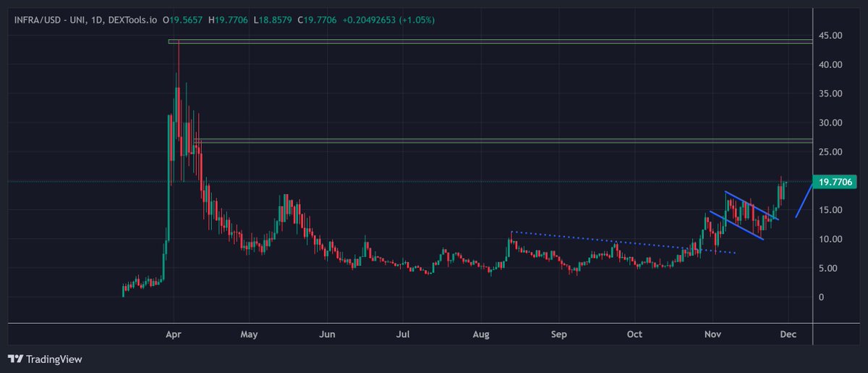The image size is (868, 373).
Task: Click the Oct date axis label
Action: (634, 335)
